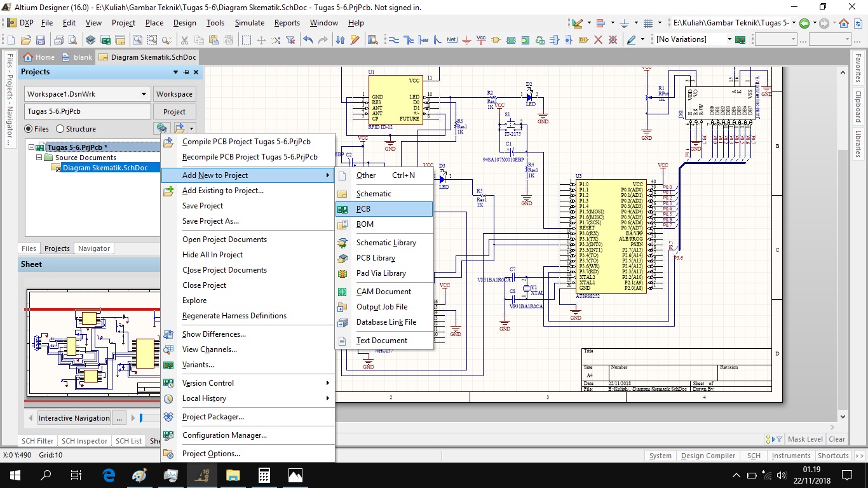The width and height of the screenshot is (868, 488).
Task: Click the Sheet preview thumbnail
Action: point(92,344)
